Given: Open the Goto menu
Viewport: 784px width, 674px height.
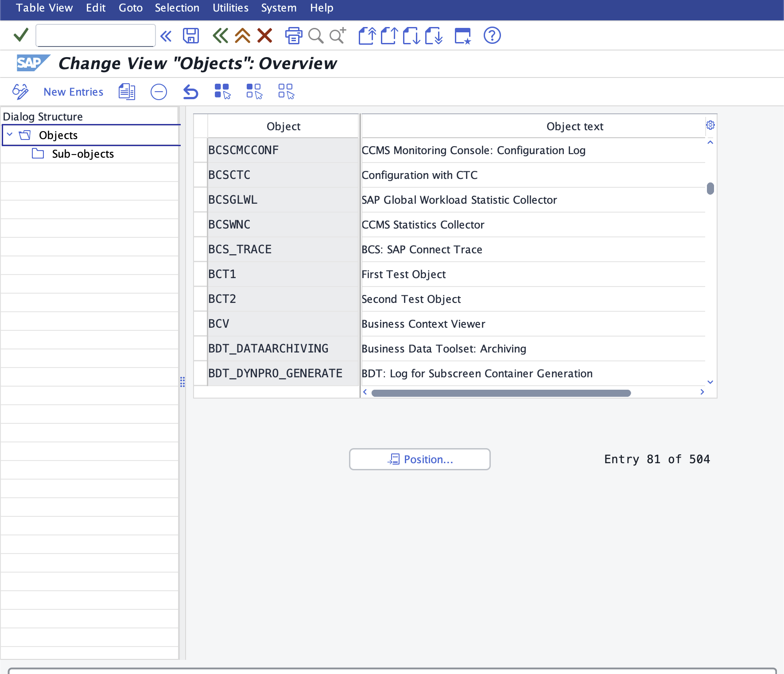Looking at the screenshot, I should point(131,8).
